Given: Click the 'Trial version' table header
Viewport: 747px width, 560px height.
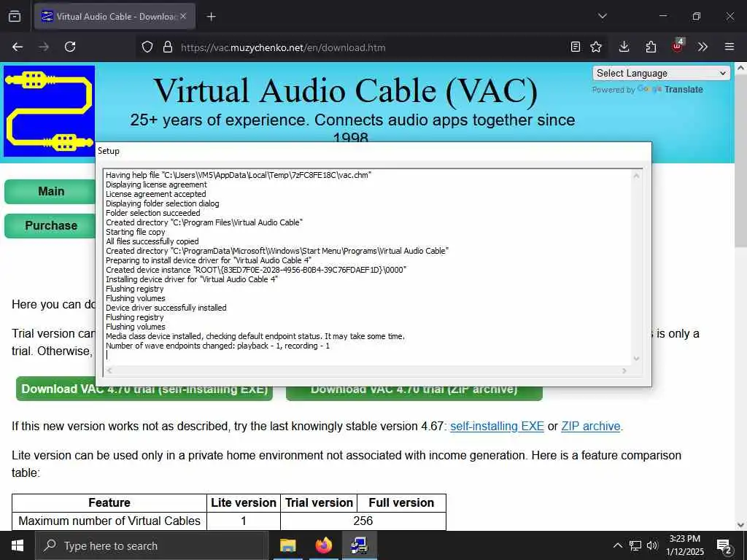Looking at the screenshot, I should coord(319,503).
